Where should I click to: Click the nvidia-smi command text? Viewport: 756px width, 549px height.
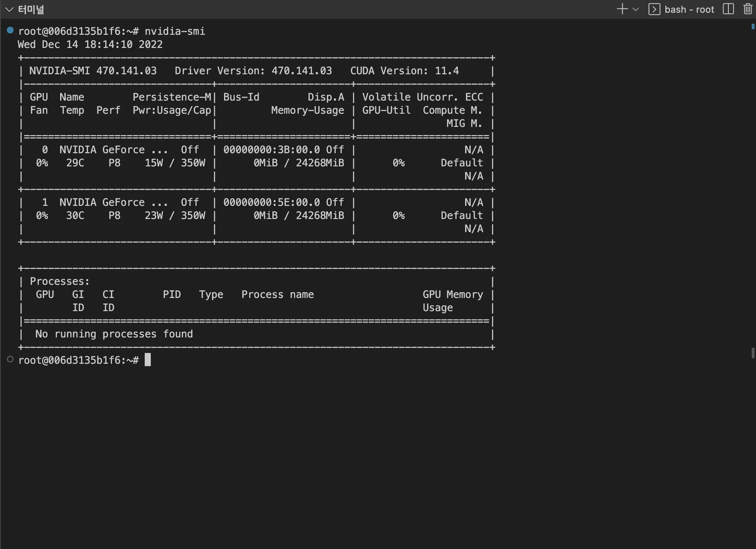click(175, 31)
